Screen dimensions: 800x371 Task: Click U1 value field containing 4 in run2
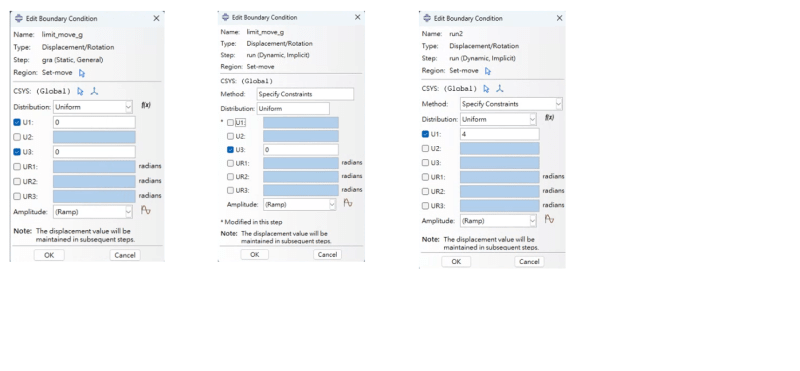[x=499, y=134]
